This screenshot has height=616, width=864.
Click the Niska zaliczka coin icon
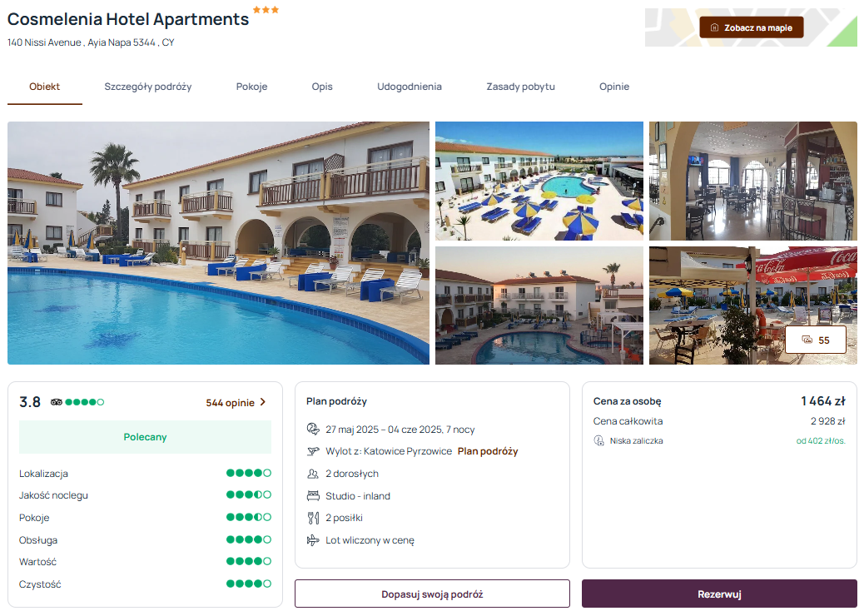pyautogui.click(x=599, y=441)
